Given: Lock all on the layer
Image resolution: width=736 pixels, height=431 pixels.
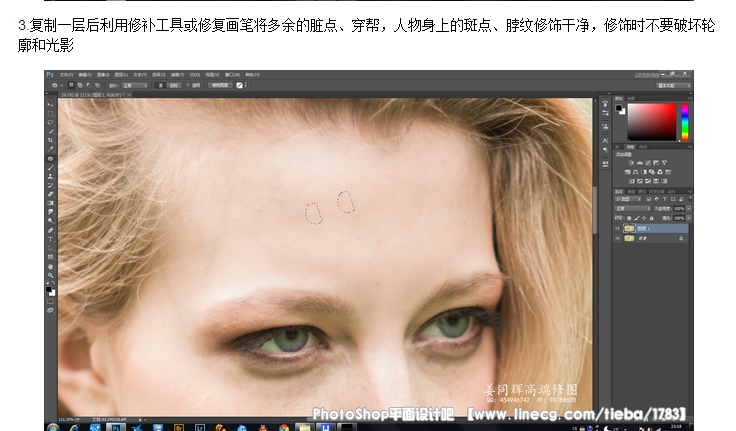Looking at the screenshot, I should 652,218.
